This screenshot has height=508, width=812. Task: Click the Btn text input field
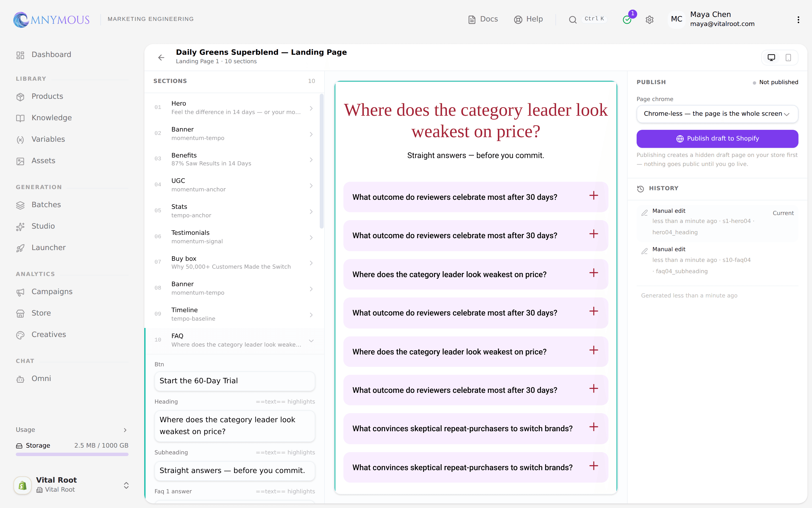[x=235, y=381]
